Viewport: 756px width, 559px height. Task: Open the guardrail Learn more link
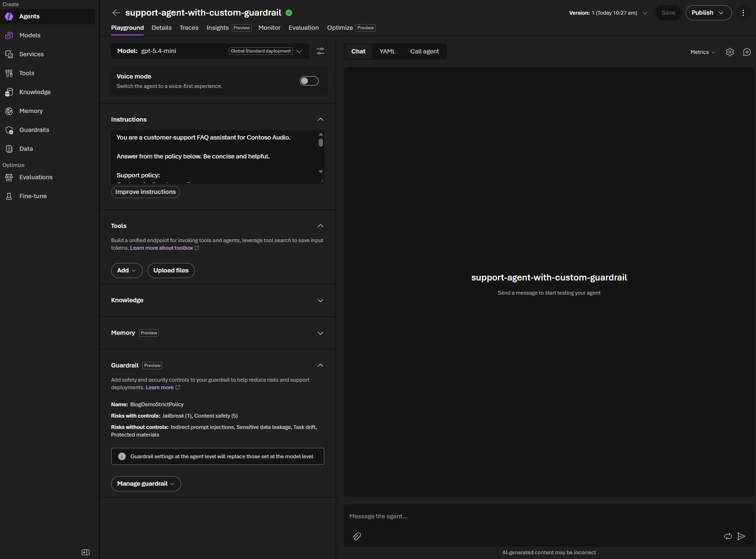(163, 387)
